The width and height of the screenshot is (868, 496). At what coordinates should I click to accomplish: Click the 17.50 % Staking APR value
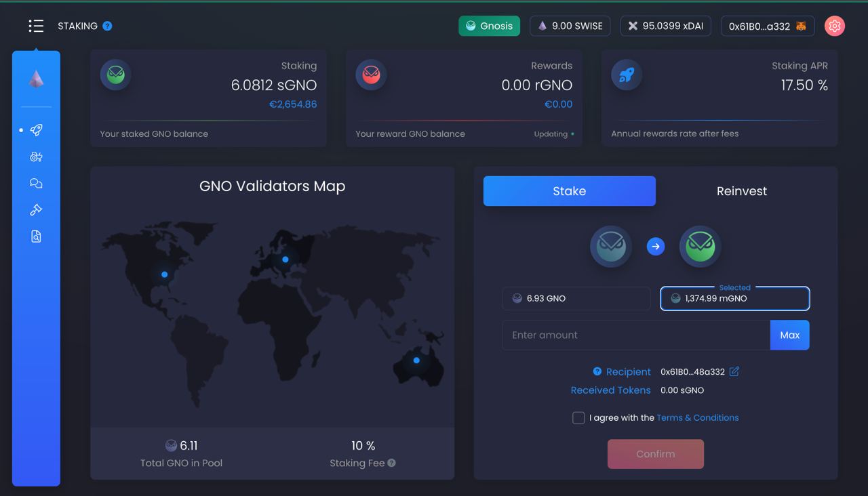coord(804,85)
